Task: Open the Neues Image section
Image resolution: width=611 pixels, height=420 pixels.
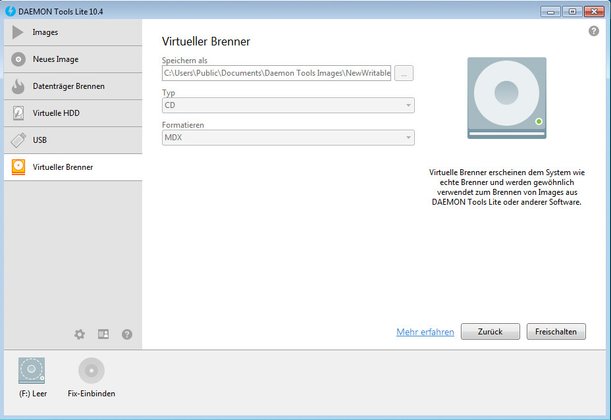Action: tap(73, 59)
